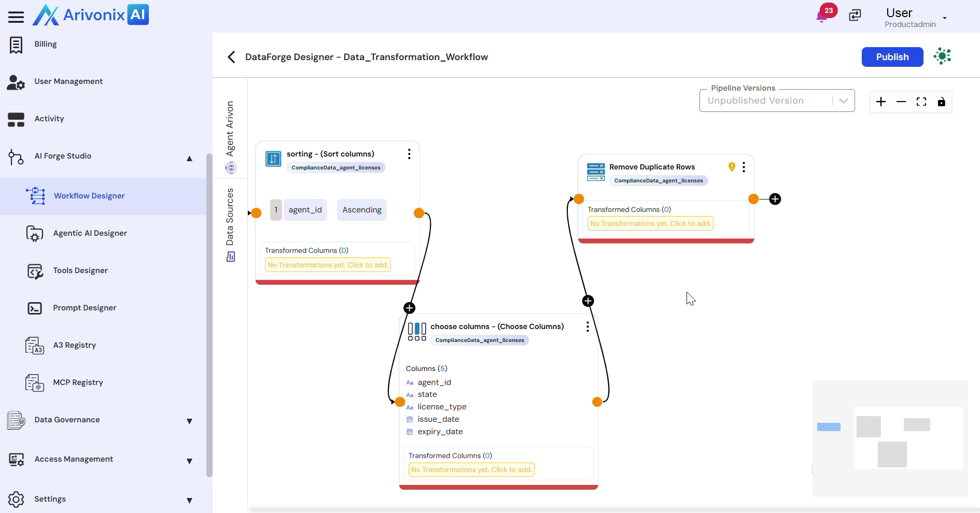Screen dimensions: 980x513
Task: Open the notifications bell icon
Action: point(822,16)
